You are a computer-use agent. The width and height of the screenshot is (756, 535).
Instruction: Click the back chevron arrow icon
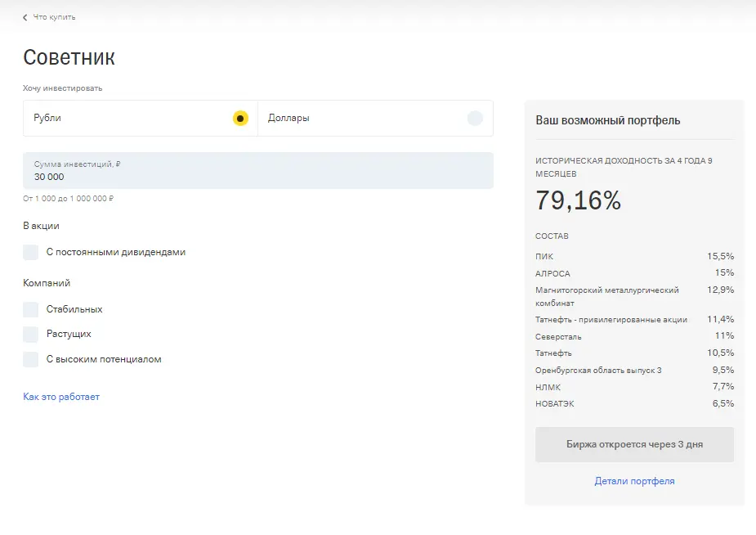[25, 17]
